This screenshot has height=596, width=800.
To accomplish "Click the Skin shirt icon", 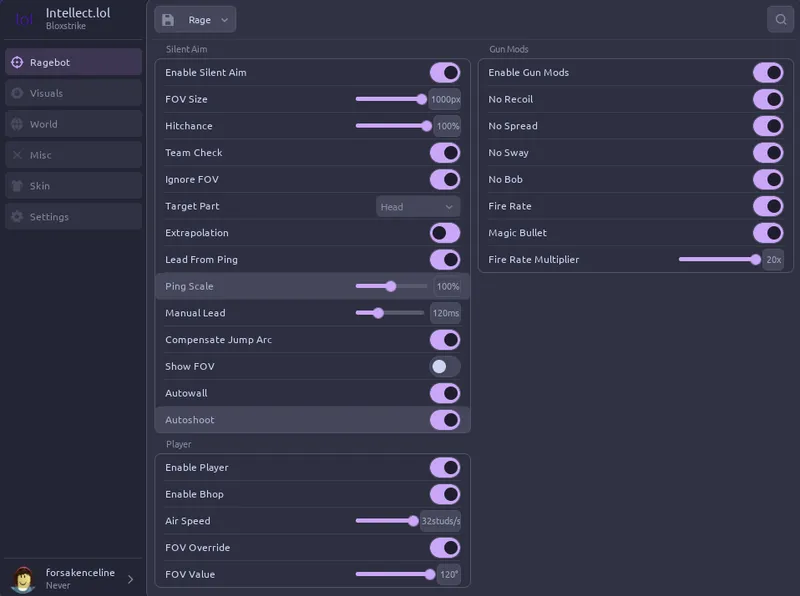I will (17, 186).
